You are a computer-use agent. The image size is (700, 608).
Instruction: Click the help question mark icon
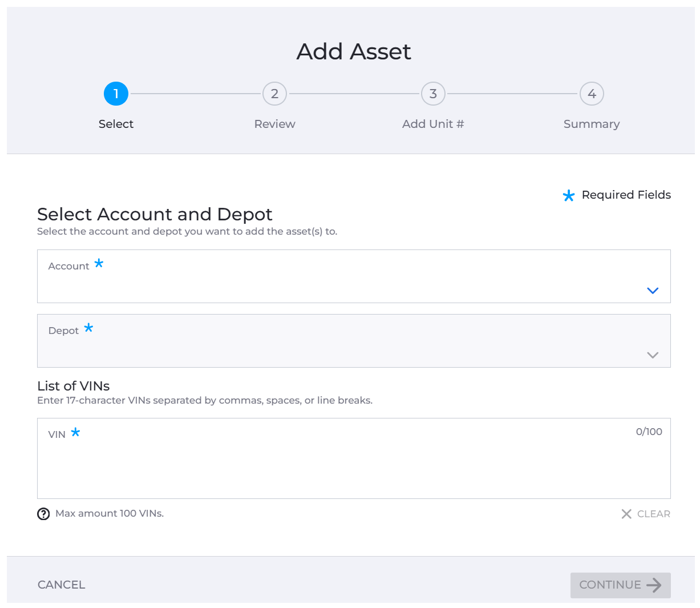click(x=43, y=514)
